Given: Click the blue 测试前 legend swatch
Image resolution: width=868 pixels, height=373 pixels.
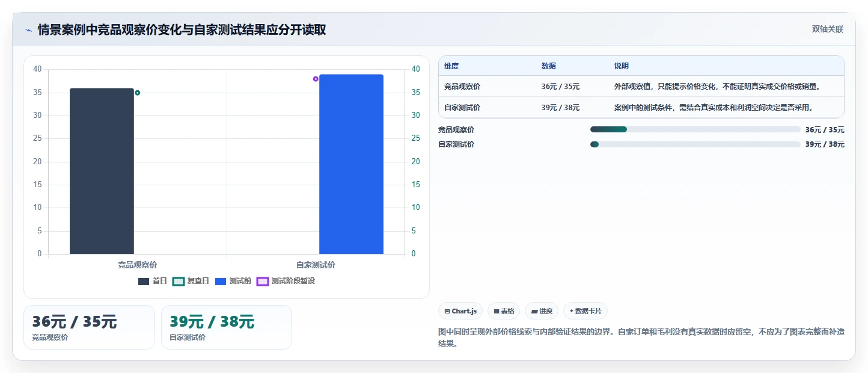Looking at the screenshot, I should (221, 281).
